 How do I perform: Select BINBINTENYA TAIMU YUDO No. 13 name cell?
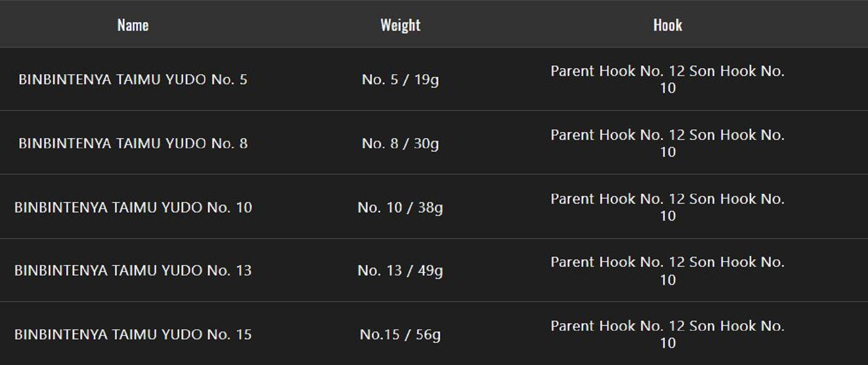pos(133,270)
